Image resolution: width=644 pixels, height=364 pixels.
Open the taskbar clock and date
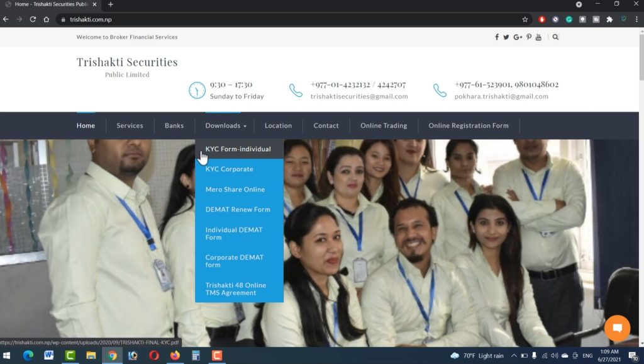point(609,355)
